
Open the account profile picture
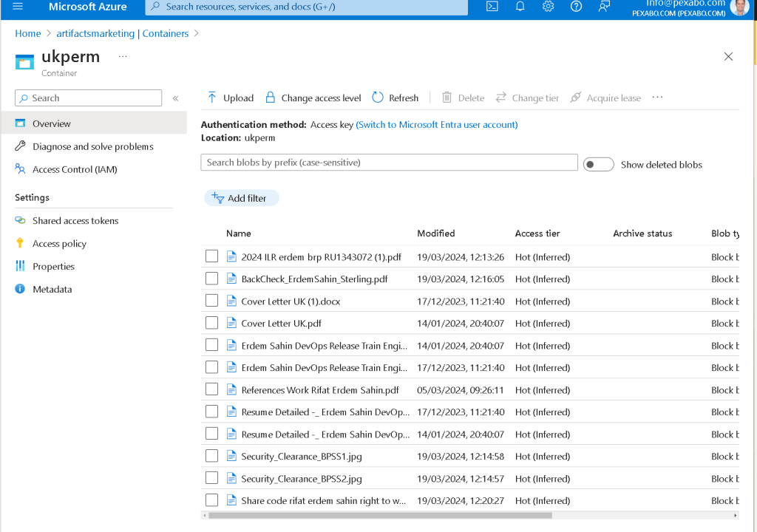pos(739,7)
